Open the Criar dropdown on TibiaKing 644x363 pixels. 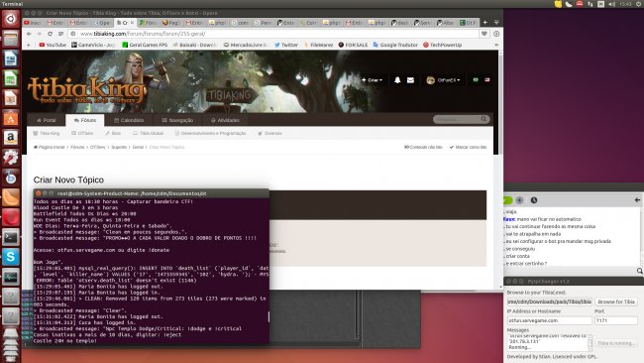tap(372, 80)
